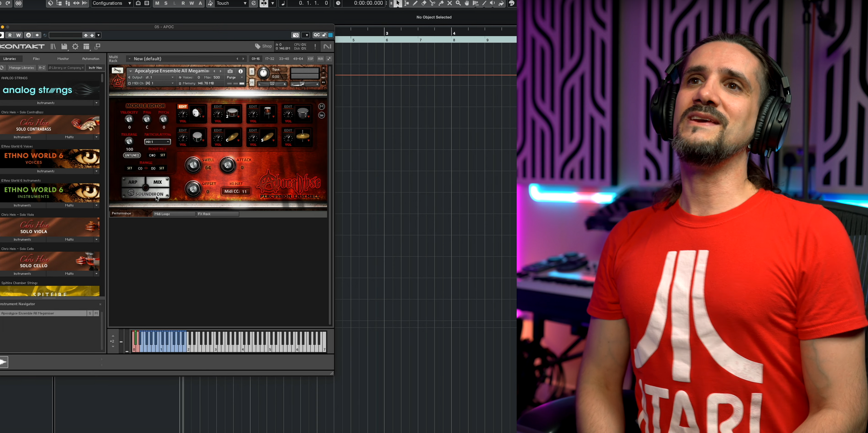Select the Cubase zoom magnifier tool
This screenshot has width=868, height=433.
(458, 3)
